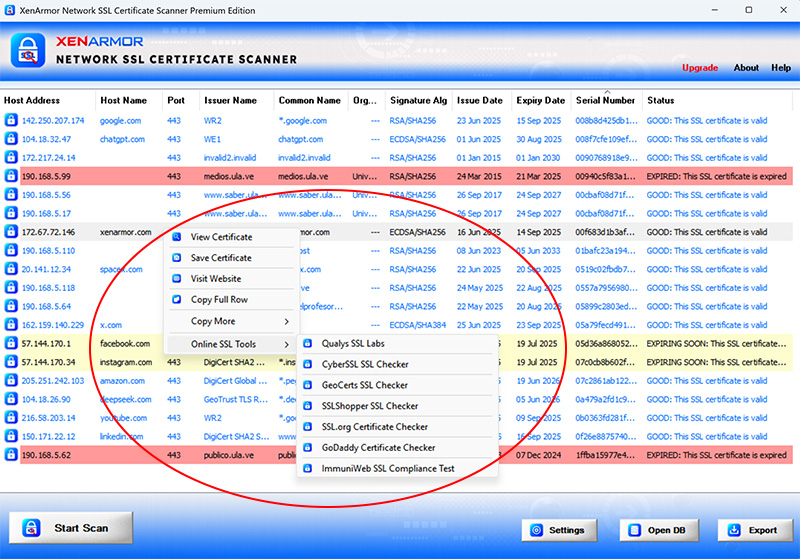Click the View Certificate menu icon
Image resolution: width=800 pixels, height=559 pixels.
coord(177,237)
